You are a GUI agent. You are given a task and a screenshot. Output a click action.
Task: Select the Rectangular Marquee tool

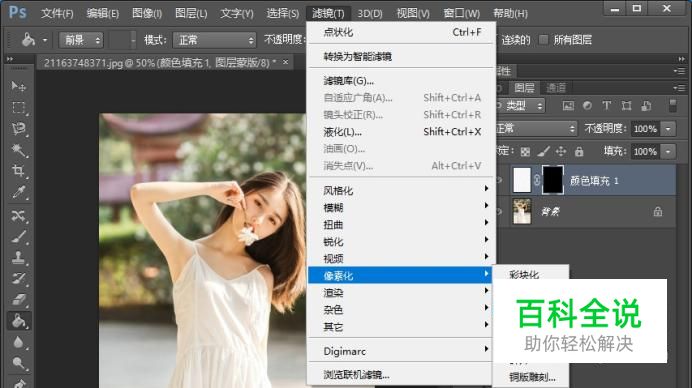[x=19, y=108]
